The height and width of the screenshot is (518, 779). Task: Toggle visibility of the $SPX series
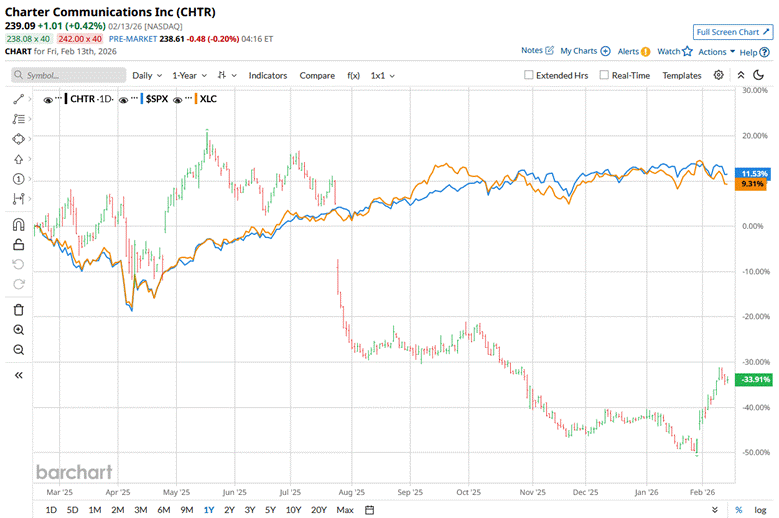pyautogui.click(x=125, y=100)
